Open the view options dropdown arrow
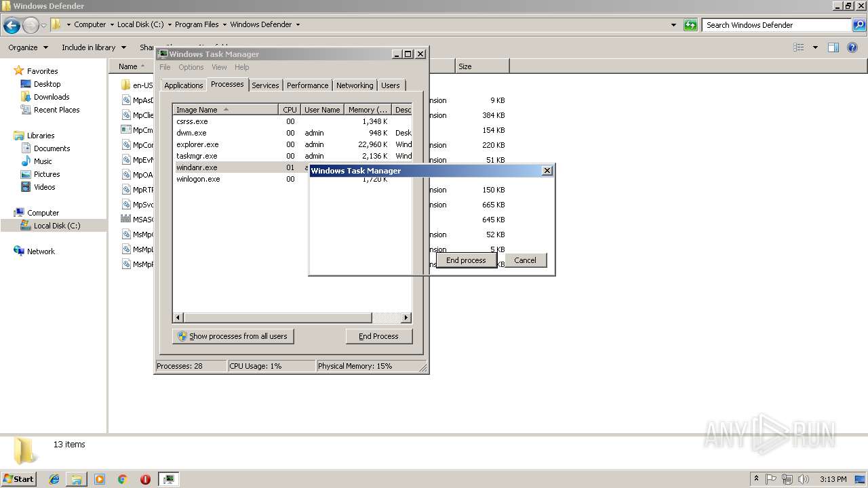This screenshot has height=488, width=868. (x=815, y=47)
